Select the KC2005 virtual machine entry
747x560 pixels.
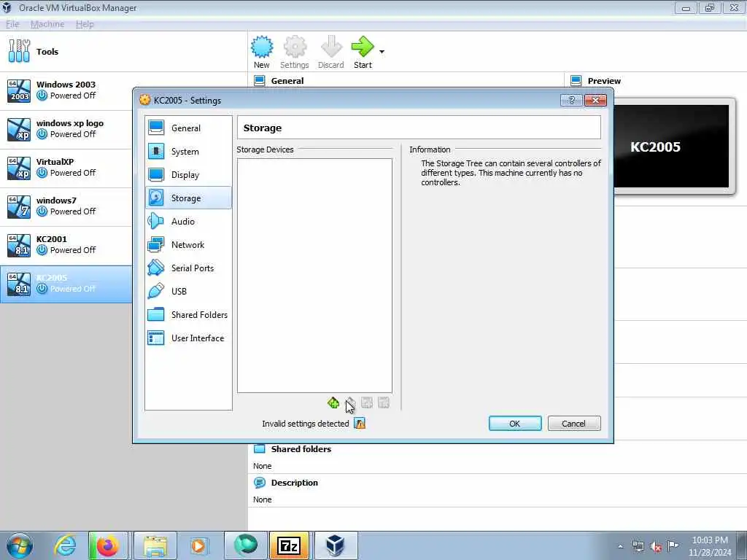(x=66, y=284)
